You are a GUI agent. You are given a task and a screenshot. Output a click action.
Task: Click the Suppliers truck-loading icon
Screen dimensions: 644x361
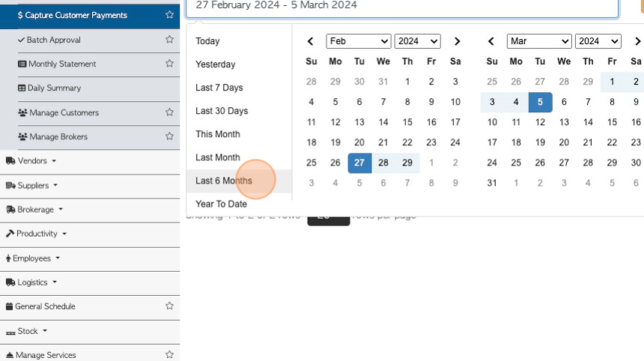tap(10, 185)
